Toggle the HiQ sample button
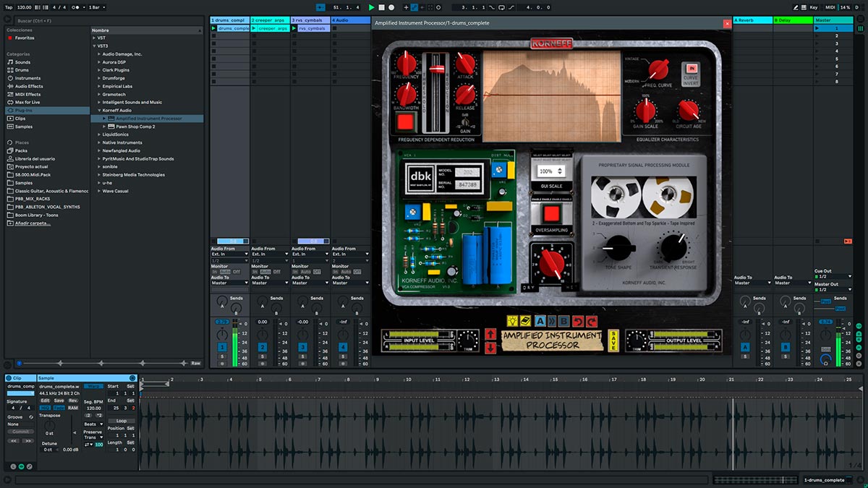The width and height of the screenshot is (868, 488). point(45,408)
